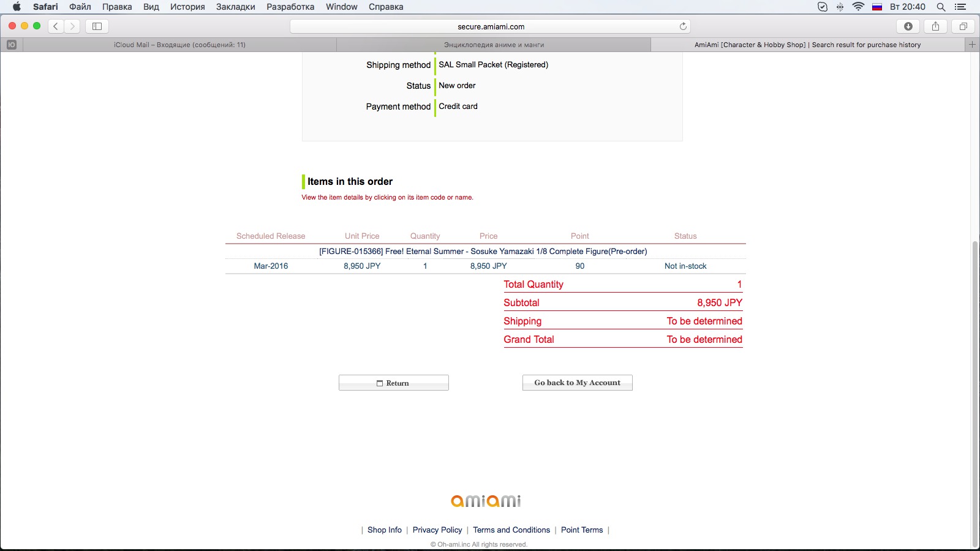Open the Wi-Fi status menu
The width and height of the screenshot is (980, 551).
(858, 7)
